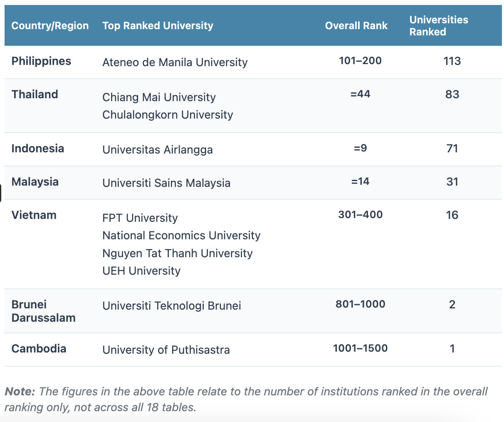Viewport: 504px width, 422px height.
Task: Click the Universities Ranked column header
Action: point(438,26)
